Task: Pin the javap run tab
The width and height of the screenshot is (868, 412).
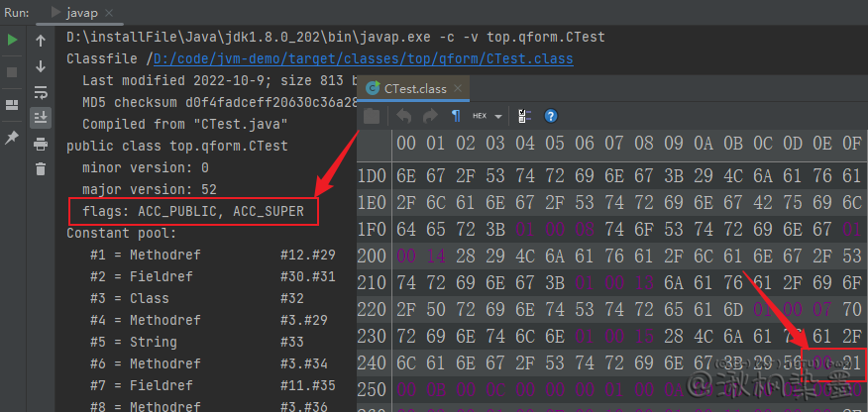Action: tap(12, 138)
